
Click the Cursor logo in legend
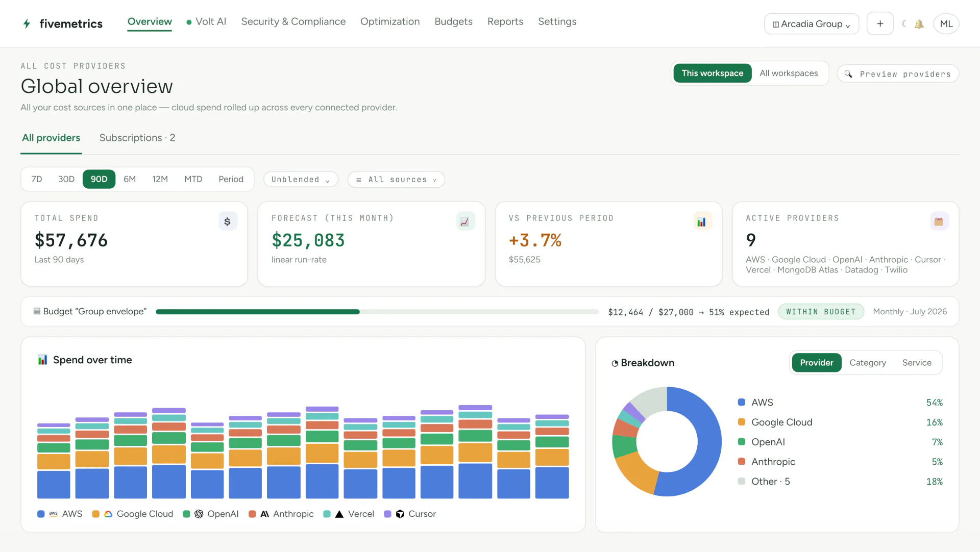click(400, 514)
